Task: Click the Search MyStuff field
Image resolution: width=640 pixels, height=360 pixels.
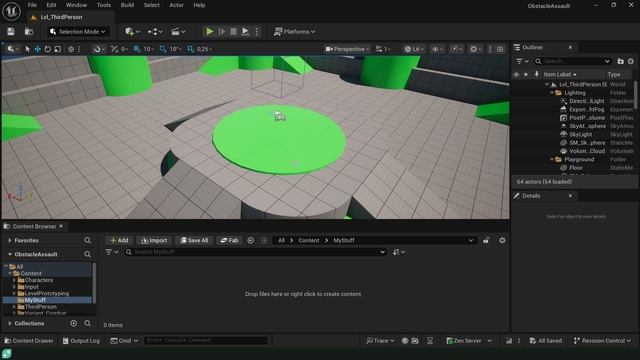Action: 255,252
